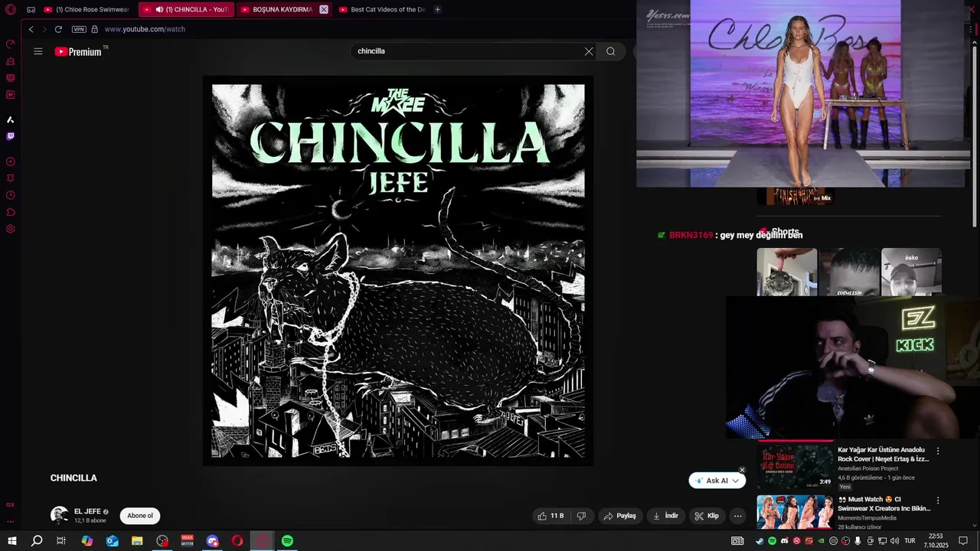Mute audio via CHINCILLA tab speaker icon
Screen dimensions: 980x551
click(159, 10)
